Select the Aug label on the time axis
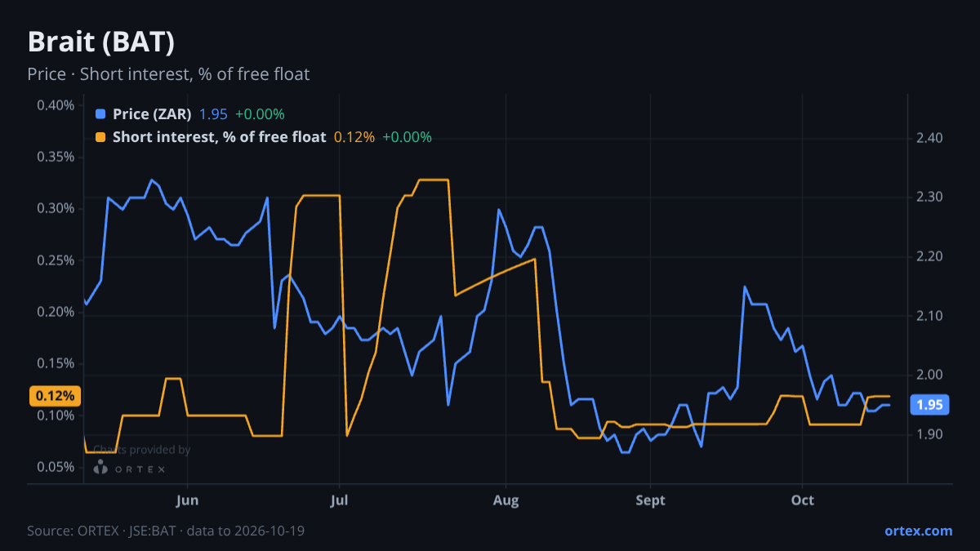The image size is (980, 551). point(506,500)
